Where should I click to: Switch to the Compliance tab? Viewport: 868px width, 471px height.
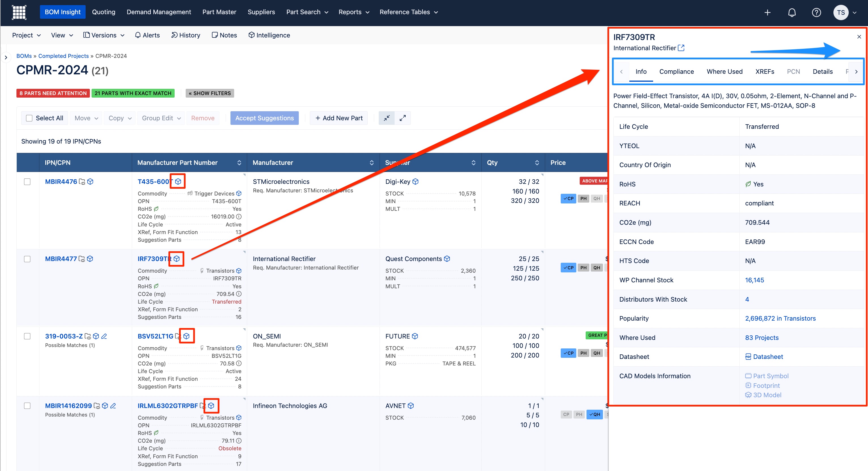pos(676,72)
